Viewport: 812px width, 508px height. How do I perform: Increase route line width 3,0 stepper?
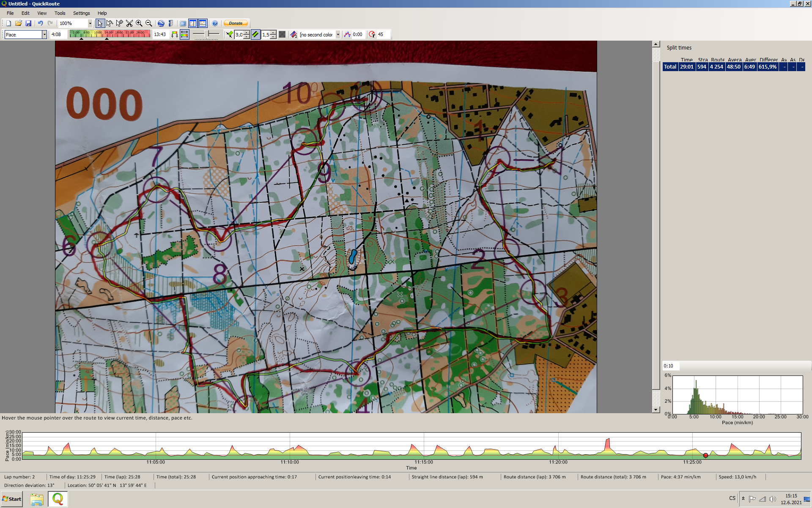[247, 33]
